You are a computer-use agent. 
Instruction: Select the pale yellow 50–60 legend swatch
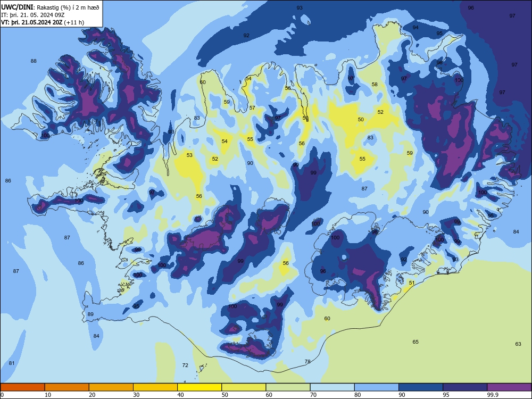click(244, 387)
